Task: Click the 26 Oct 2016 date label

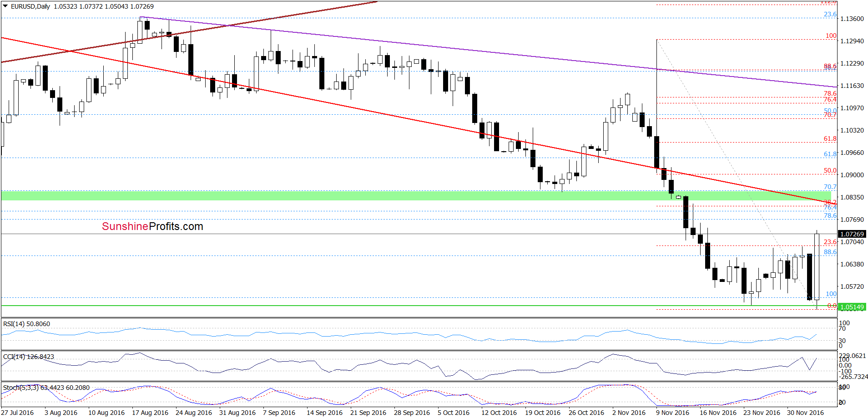Action: point(587,413)
